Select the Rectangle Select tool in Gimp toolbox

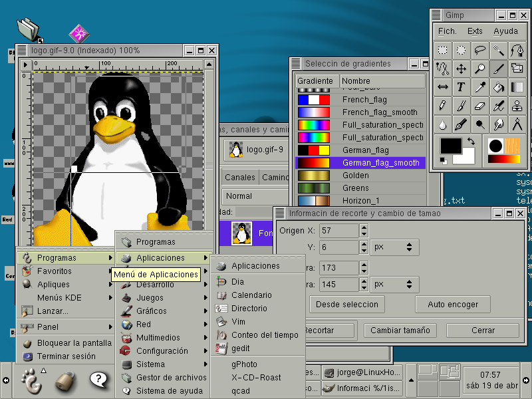442,51
